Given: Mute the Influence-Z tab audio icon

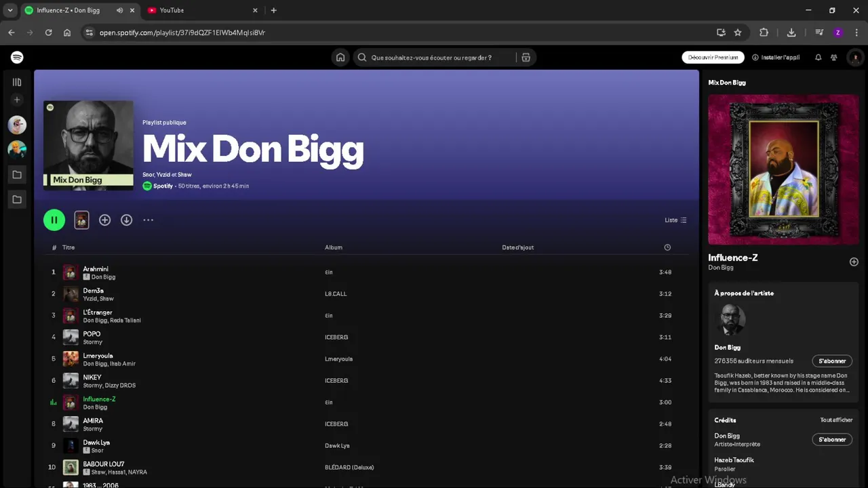Looking at the screenshot, I should click(x=119, y=10).
